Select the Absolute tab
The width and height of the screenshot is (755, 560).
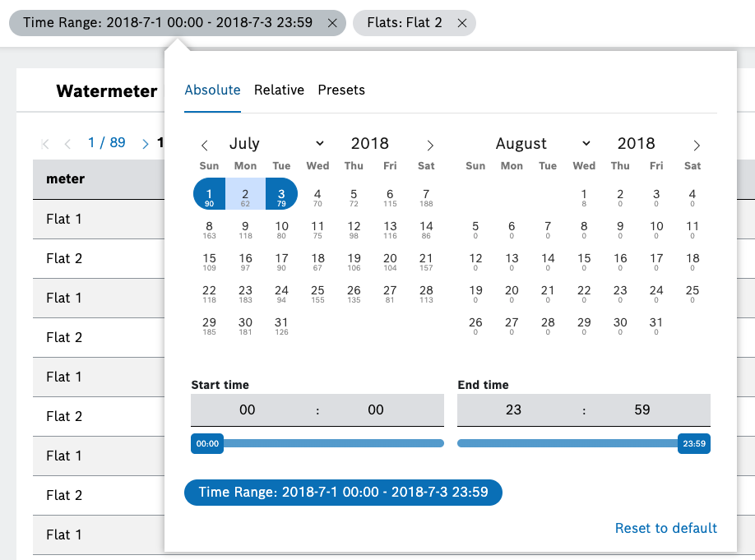click(x=212, y=90)
